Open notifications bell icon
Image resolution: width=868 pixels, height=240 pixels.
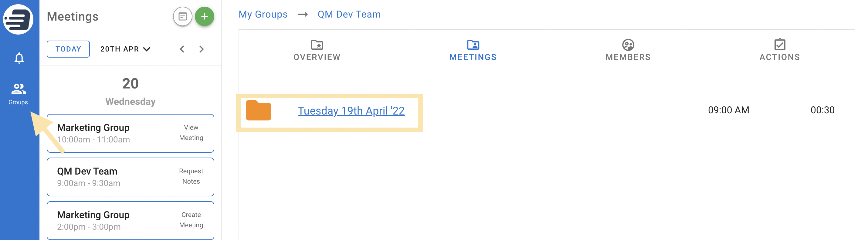[x=19, y=58]
